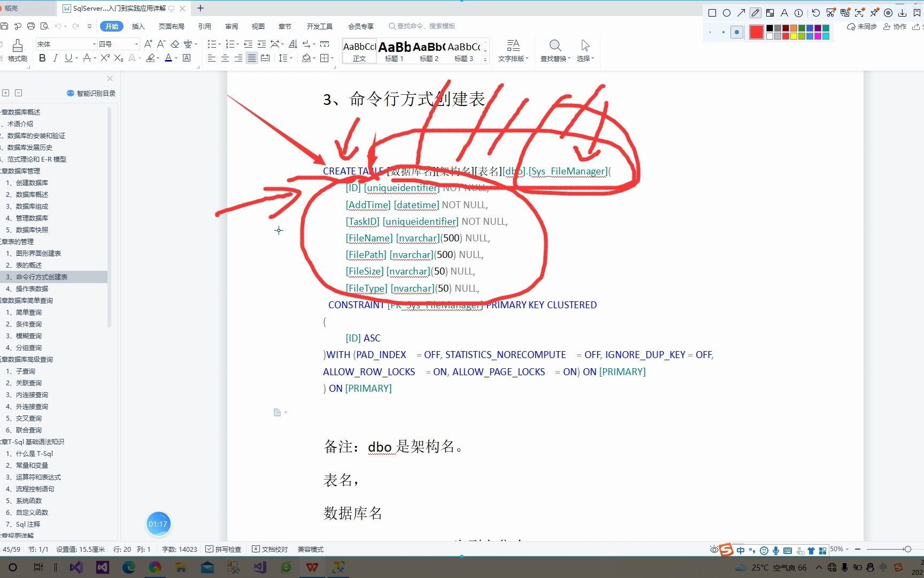This screenshot has height=578, width=924.
Task: Switch to the 审阅 ribbon tab
Action: 231,26
